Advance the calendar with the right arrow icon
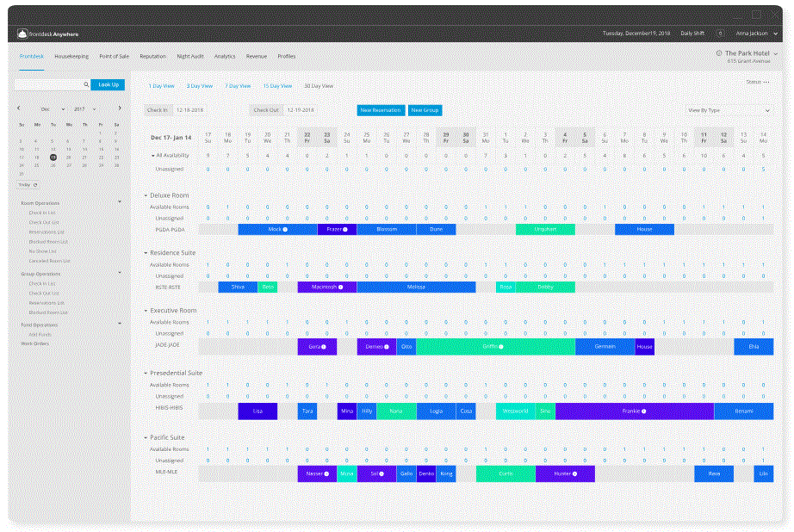 pyautogui.click(x=120, y=108)
